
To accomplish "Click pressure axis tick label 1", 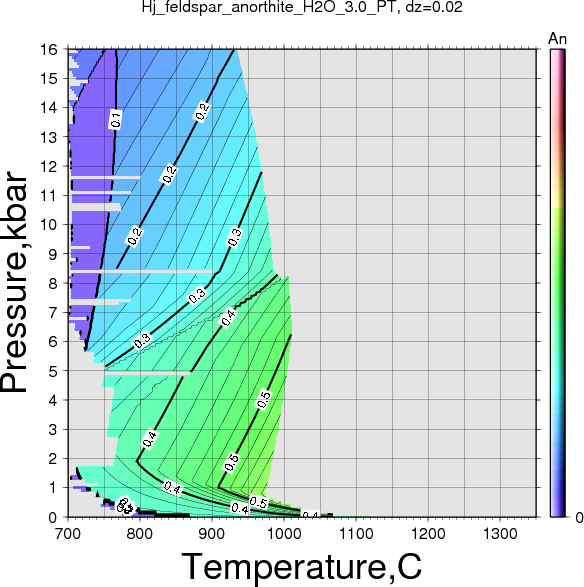I will pos(54,488).
